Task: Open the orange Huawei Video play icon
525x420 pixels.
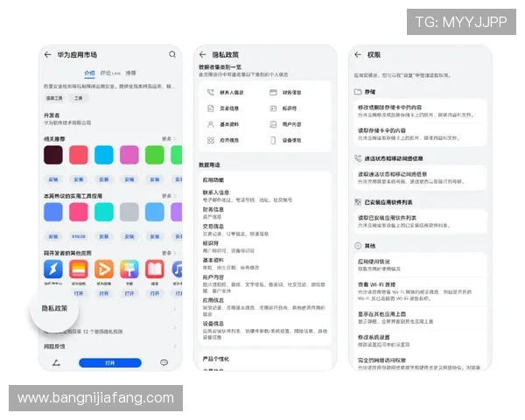Action: click(104, 269)
